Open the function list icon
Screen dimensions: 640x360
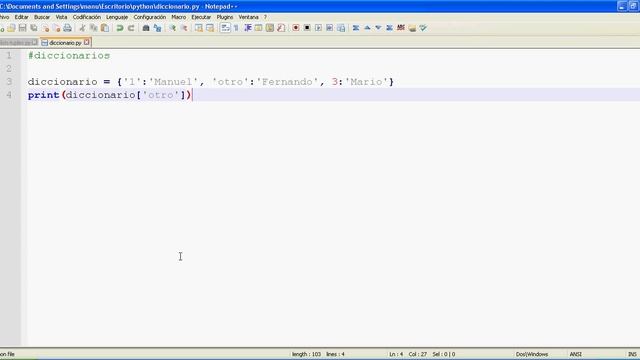pos(281,28)
